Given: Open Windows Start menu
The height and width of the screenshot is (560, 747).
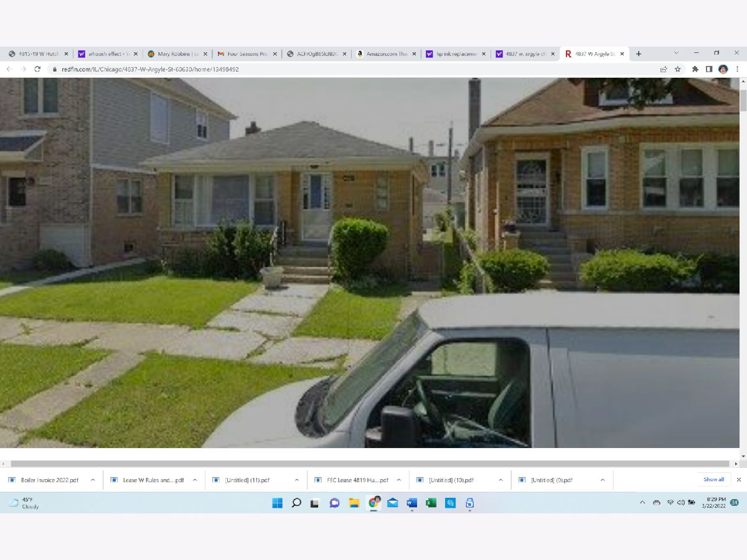Looking at the screenshot, I should 277,503.
